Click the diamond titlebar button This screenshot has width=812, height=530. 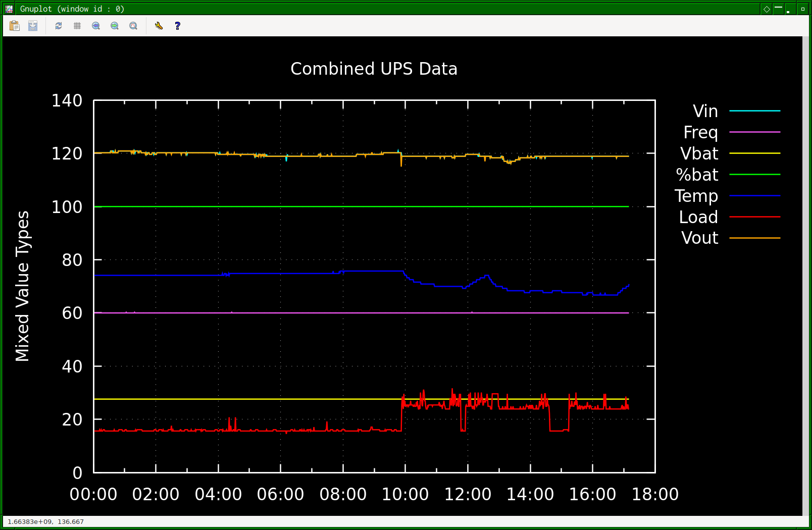[767, 9]
